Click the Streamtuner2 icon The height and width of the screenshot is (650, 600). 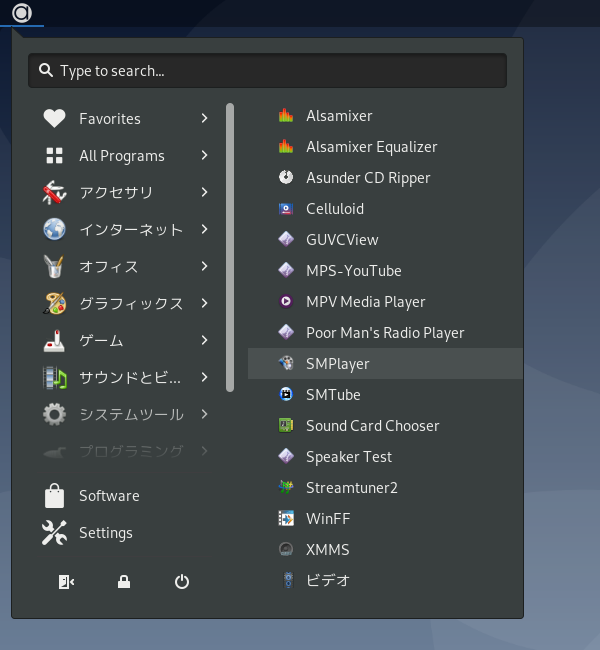coord(286,488)
